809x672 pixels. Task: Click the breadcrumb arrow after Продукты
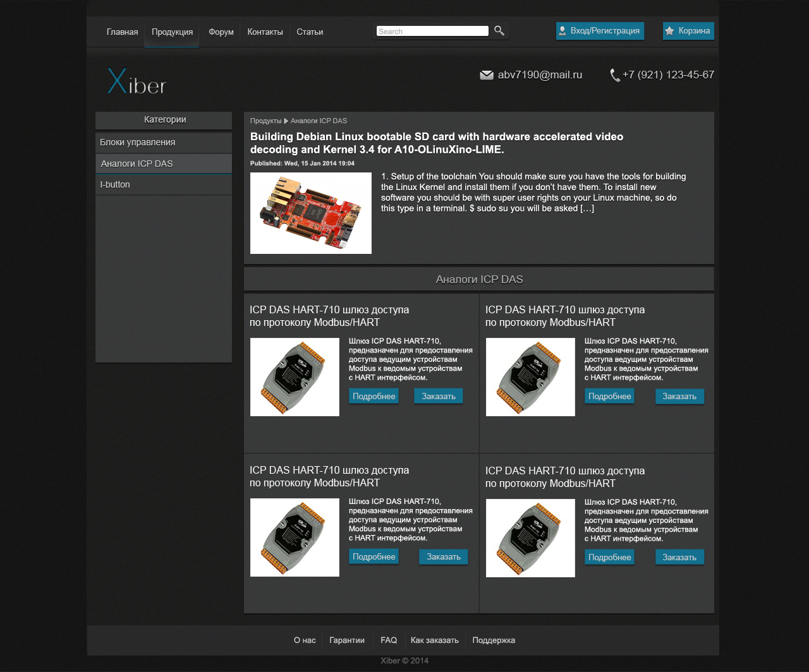(x=286, y=121)
